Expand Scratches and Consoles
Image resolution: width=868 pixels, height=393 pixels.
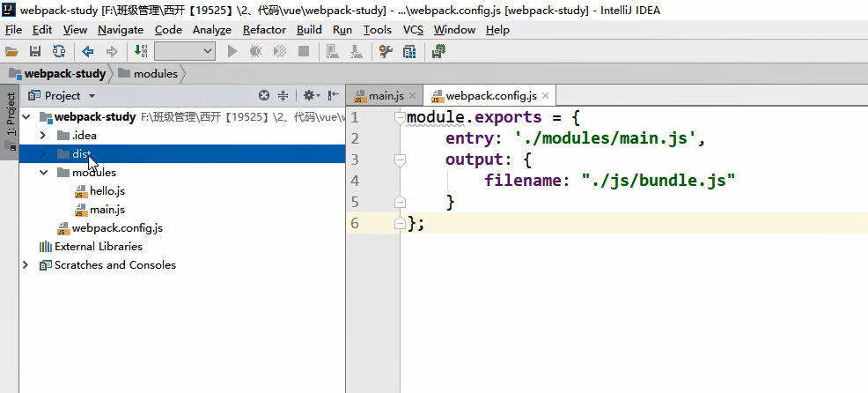pos(26,265)
